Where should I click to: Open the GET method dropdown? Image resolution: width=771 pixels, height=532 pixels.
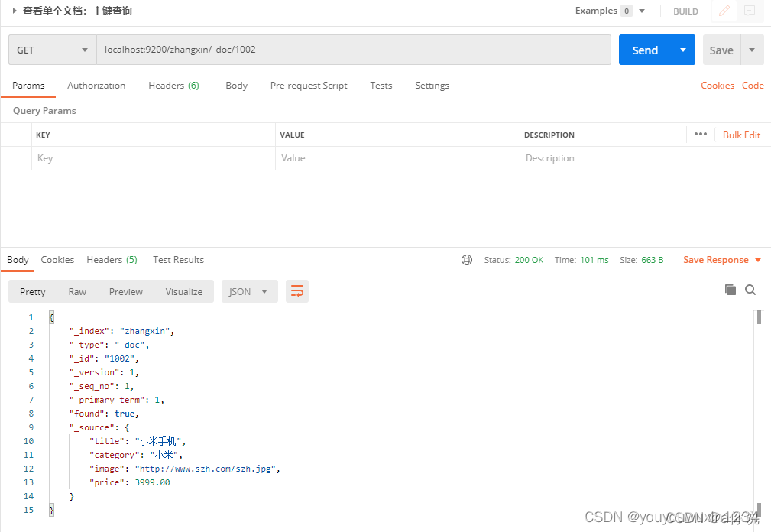click(53, 50)
